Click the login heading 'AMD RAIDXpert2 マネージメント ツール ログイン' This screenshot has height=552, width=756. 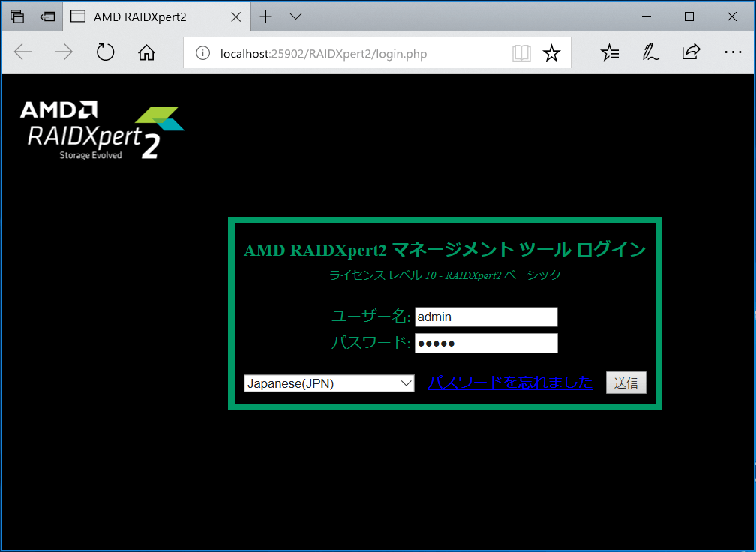click(445, 250)
